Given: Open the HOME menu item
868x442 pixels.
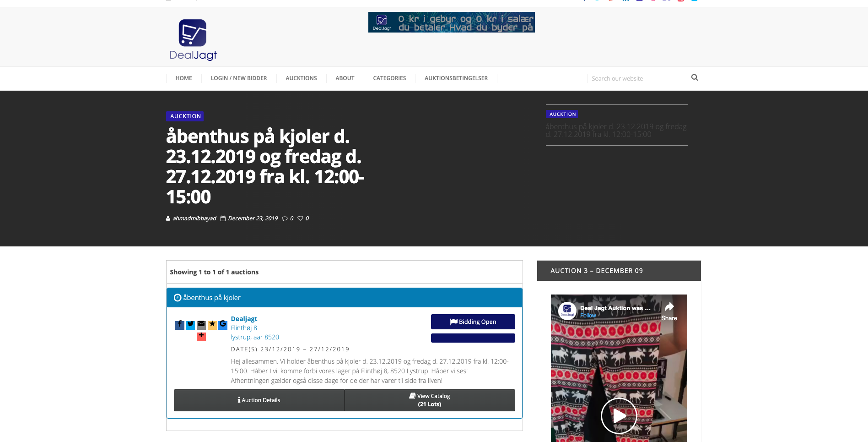Looking at the screenshot, I should pyautogui.click(x=183, y=78).
